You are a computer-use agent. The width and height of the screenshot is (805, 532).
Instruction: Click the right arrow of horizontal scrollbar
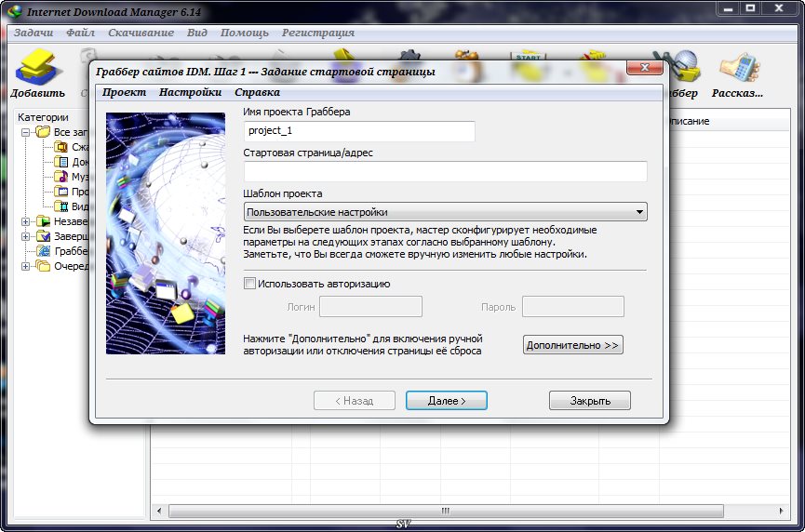[781, 511]
